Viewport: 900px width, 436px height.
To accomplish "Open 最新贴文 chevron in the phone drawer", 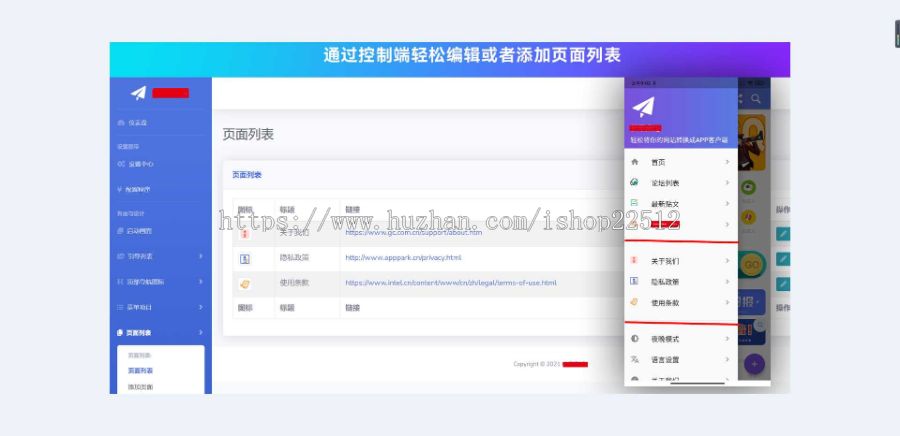I will (727, 204).
